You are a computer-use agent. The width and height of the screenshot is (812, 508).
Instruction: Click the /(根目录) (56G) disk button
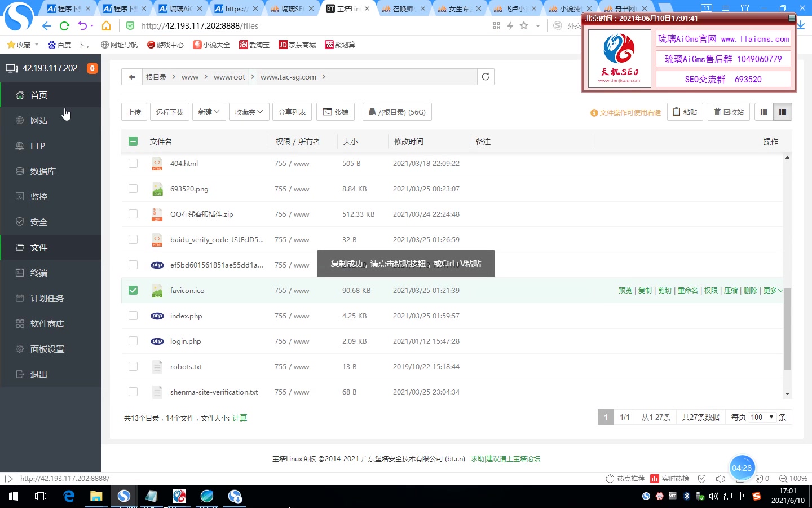point(397,112)
